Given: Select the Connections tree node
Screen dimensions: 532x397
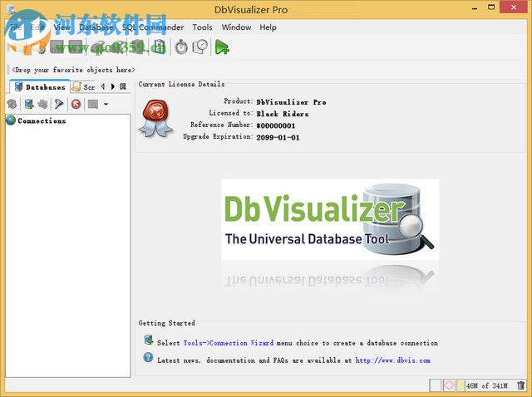Looking at the screenshot, I should (x=42, y=120).
